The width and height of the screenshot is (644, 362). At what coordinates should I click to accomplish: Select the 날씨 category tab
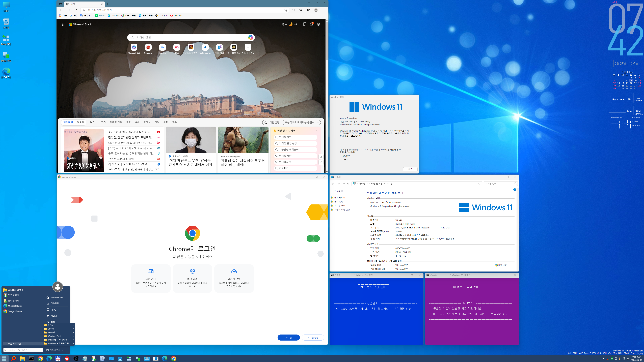[137, 122]
